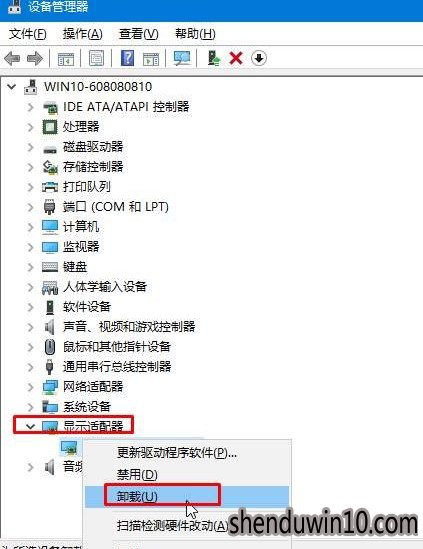Click the red X uninstall toolbar icon
This screenshot has height=549, width=423.
(x=236, y=58)
